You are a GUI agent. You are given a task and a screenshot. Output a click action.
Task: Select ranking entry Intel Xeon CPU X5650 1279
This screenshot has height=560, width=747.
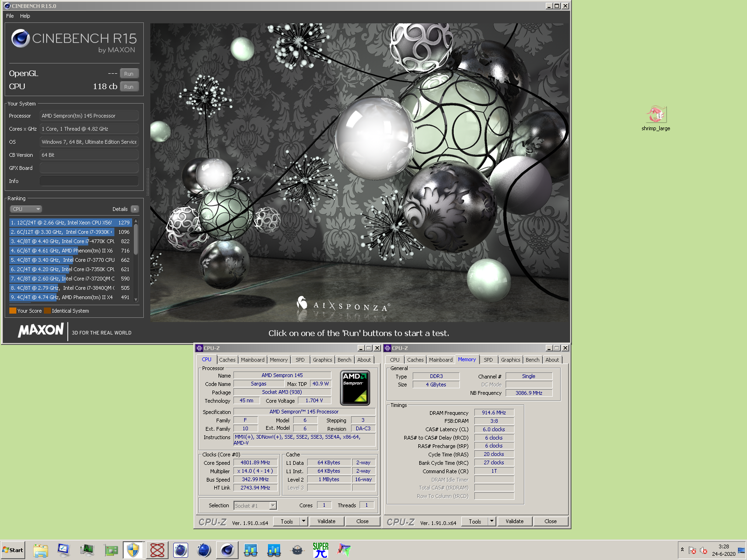[71, 223]
